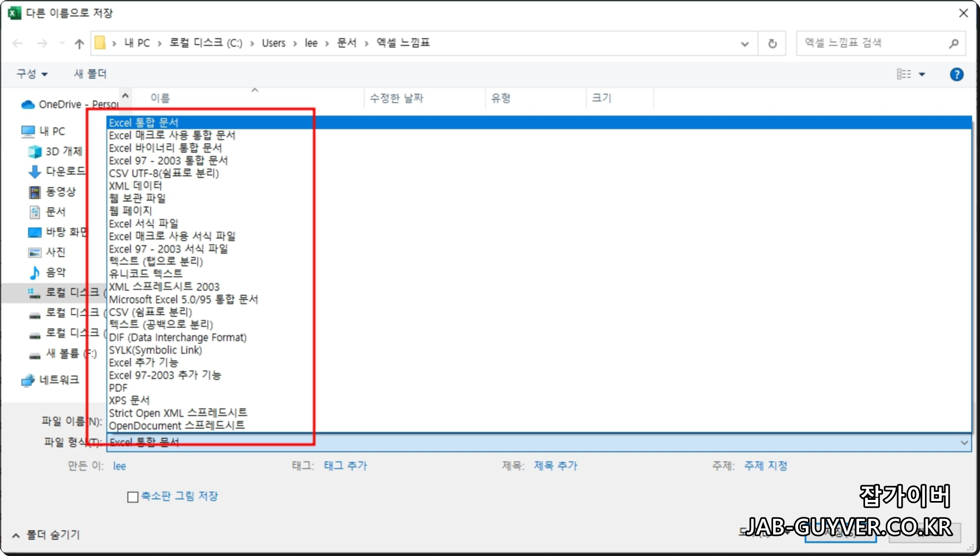The image size is (980, 556).
Task: Collapse the 파일 형식 dropdown arrow
Action: 964,443
